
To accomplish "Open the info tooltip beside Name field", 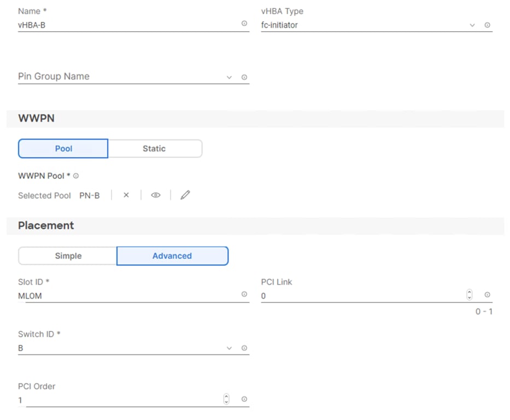I will coord(245,24).
